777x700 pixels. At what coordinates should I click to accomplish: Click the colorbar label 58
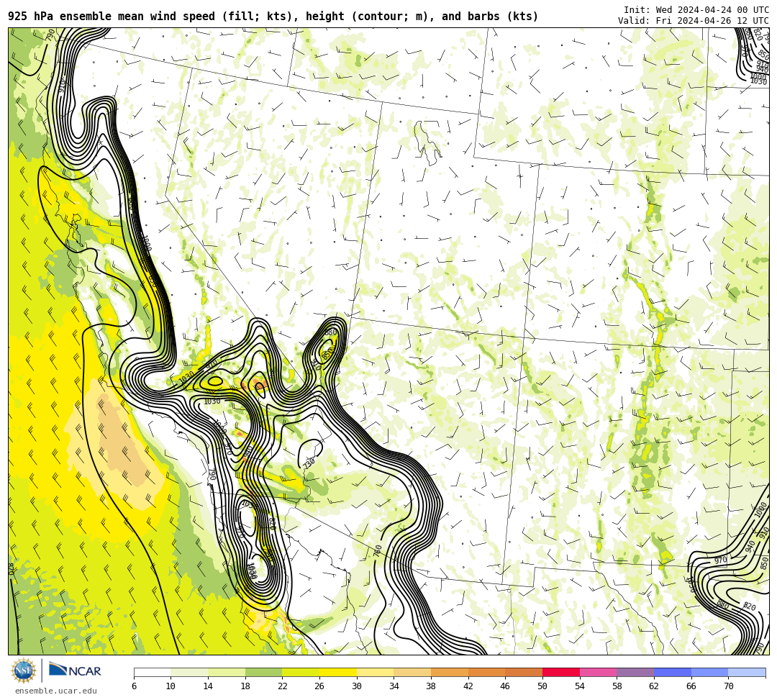pos(617,686)
